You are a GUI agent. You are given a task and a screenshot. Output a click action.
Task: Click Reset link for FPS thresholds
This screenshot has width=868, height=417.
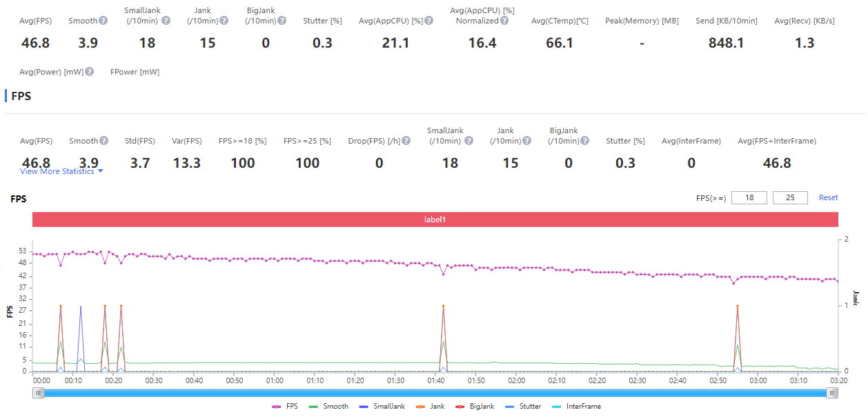click(x=828, y=197)
